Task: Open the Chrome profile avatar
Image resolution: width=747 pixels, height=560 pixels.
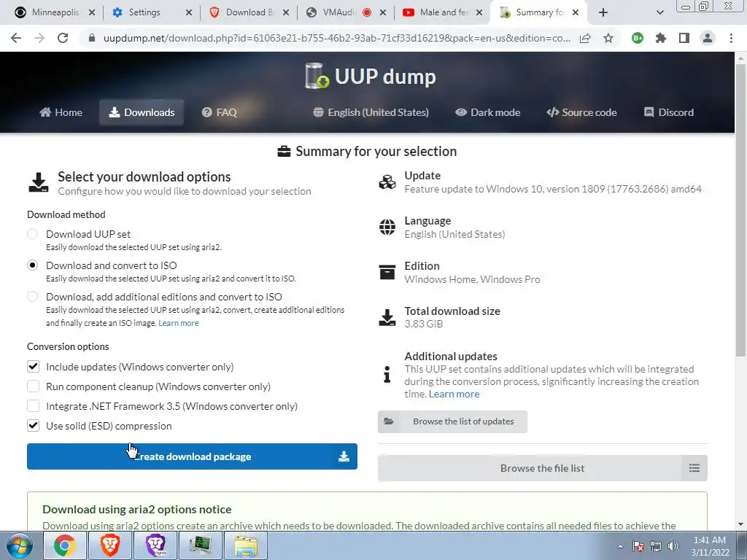Action: click(x=708, y=38)
